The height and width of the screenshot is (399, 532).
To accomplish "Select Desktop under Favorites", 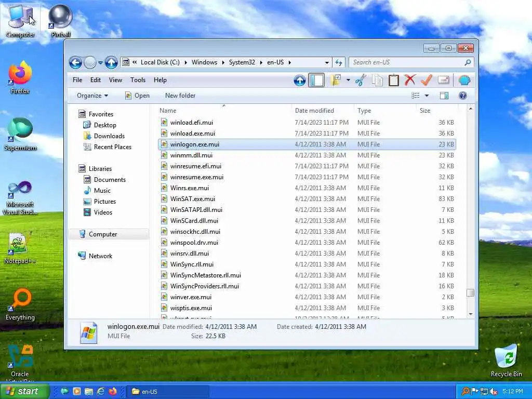I will pos(100,125).
